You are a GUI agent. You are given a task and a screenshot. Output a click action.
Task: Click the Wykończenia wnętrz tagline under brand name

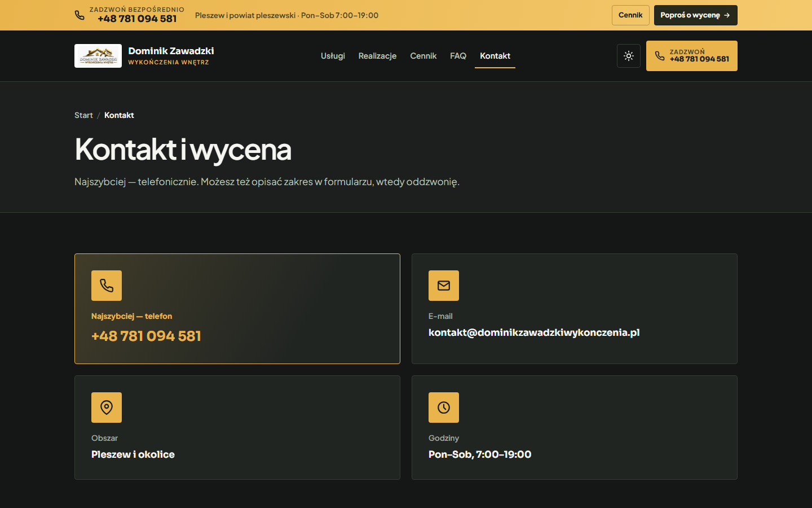click(x=169, y=63)
